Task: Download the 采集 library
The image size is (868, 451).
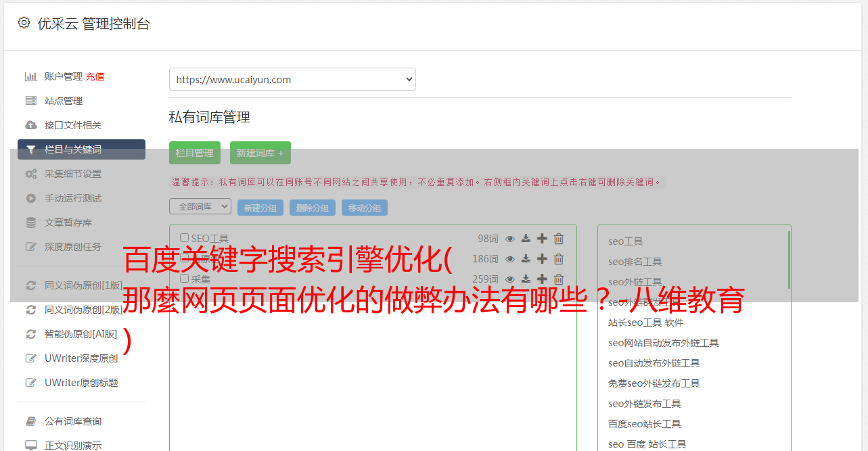Action: (526, 279)
